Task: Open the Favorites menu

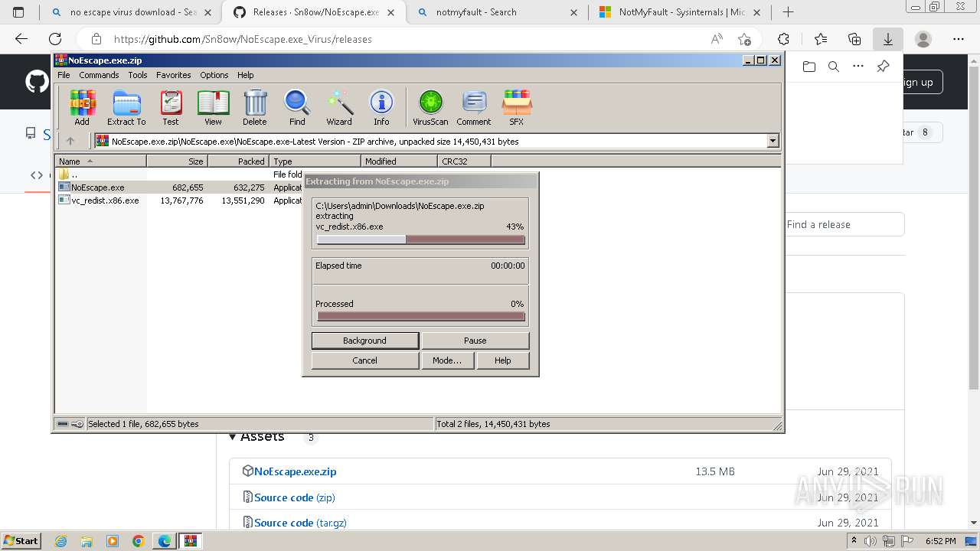Action: coord(174,75)
